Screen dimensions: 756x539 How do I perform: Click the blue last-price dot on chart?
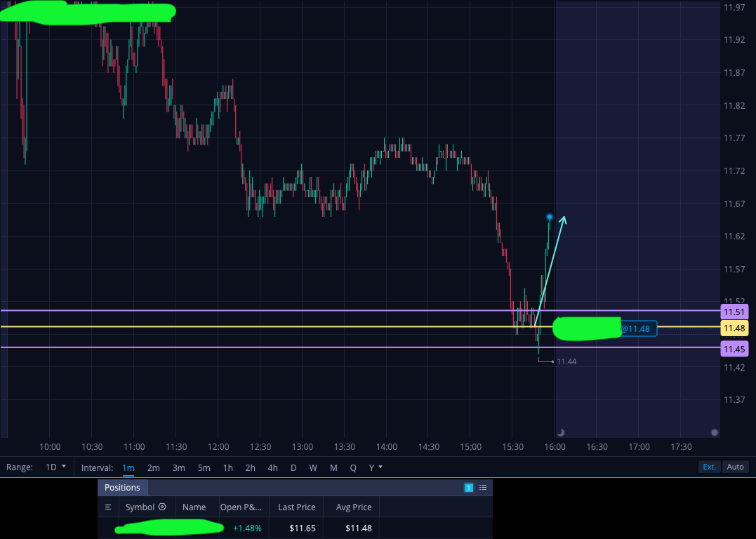point(549,217)
